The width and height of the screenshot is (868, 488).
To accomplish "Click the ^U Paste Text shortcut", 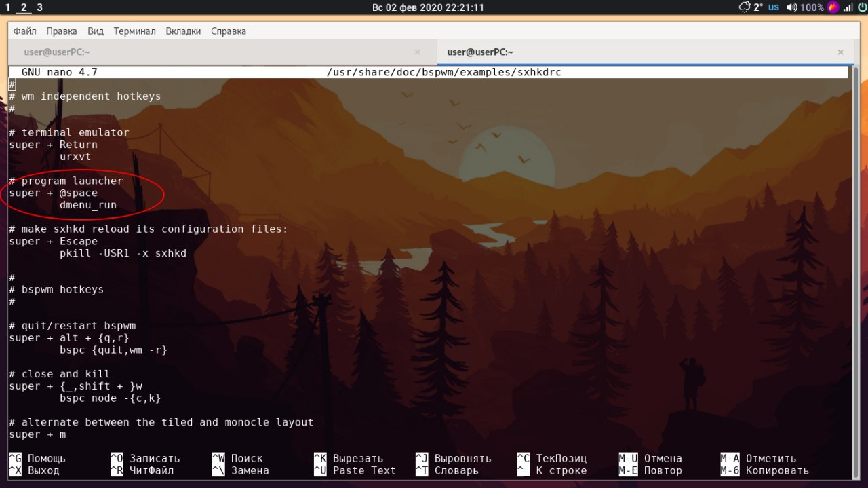I will [355, 470].
